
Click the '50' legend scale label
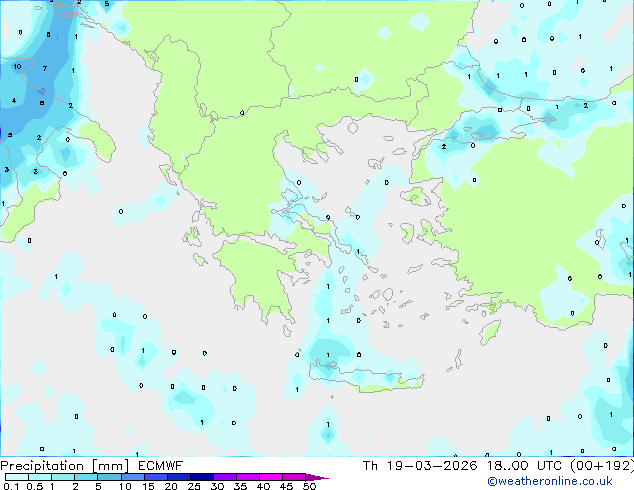click(x=310, y=486)
